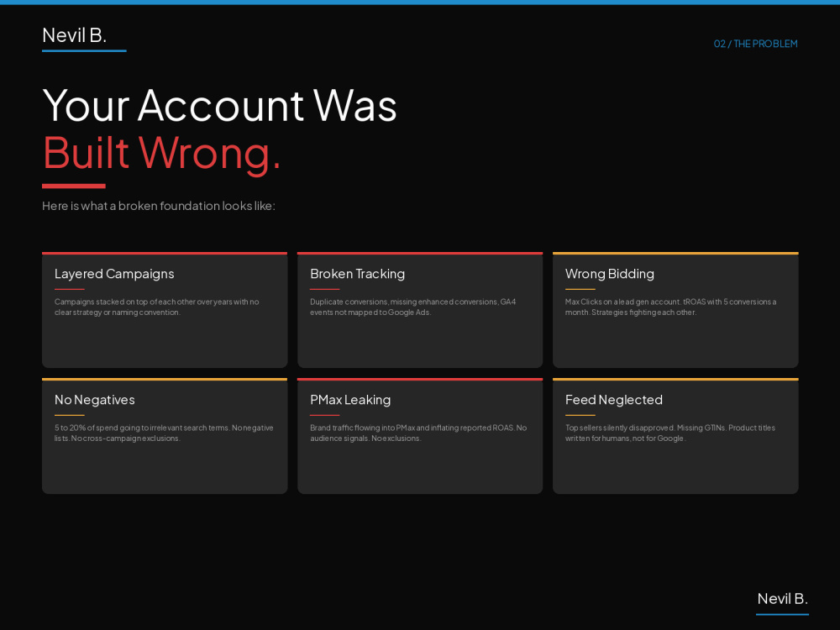
Task: Select the 'Wrong Bidding' card title
Action: pyautogui.click(x=610, y=274)
